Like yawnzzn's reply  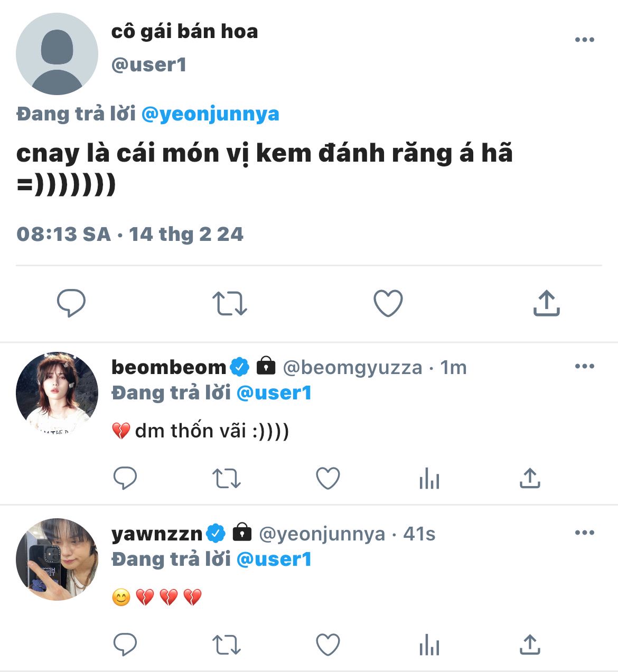[x=327, y=645]
